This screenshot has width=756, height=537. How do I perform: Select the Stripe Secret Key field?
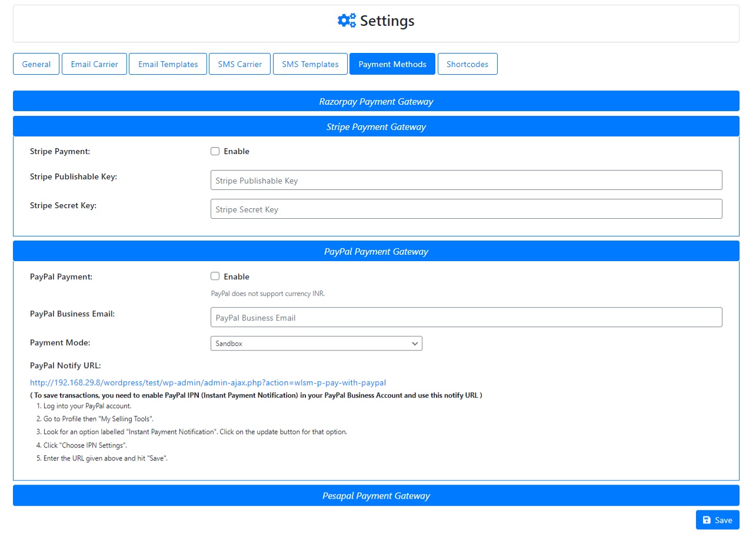pyautogui.click(x=467, y=209)
